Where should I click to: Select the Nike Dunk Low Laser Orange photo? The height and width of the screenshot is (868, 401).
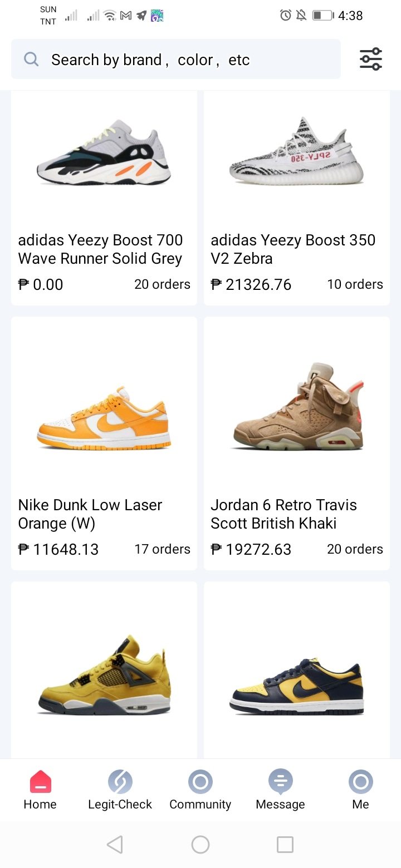click(104, 418)
